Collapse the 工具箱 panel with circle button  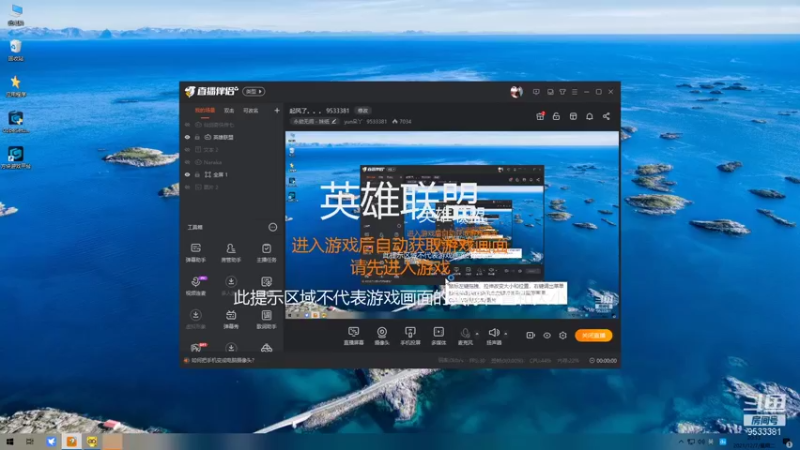(x=273, y=227)
